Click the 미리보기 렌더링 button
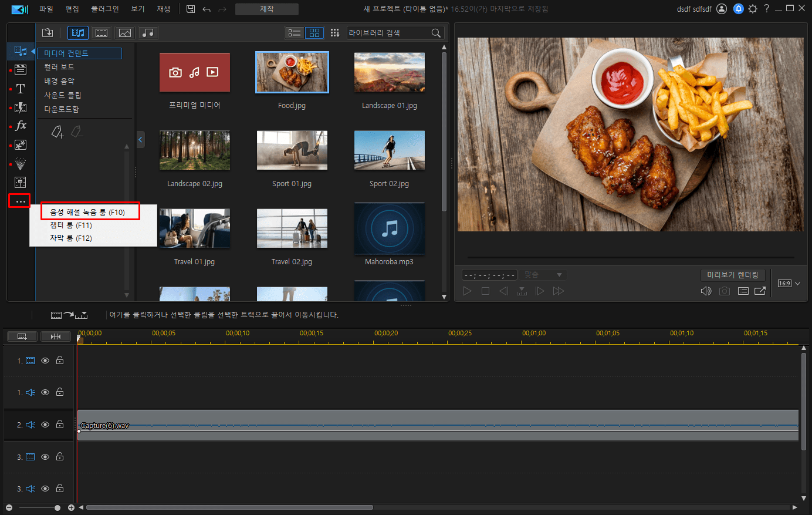Viewport: 812px width, 515px height. tap(733, 275)
